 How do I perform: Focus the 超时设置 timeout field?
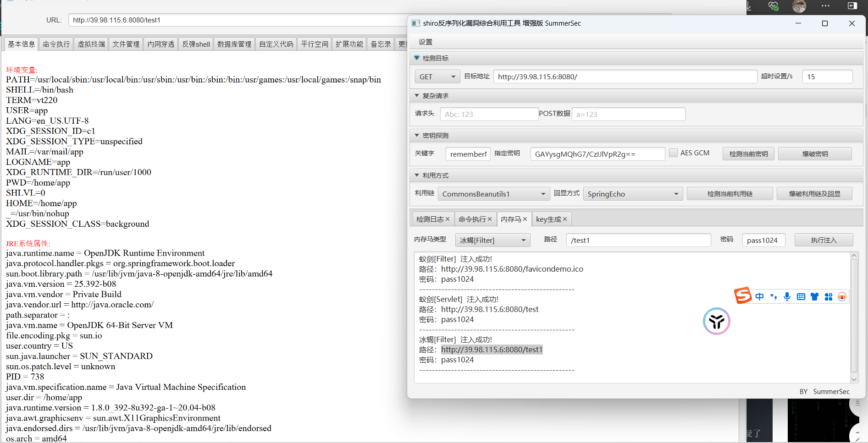[x=827, y=77]
